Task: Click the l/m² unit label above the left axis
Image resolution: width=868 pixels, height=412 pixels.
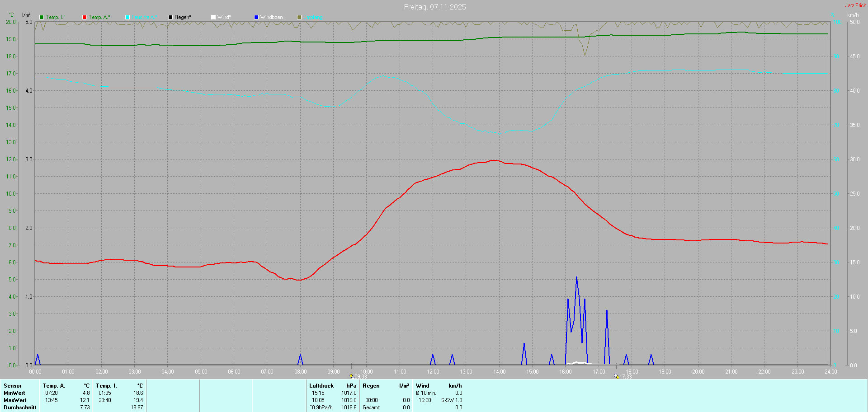Action: coord(26,15)
